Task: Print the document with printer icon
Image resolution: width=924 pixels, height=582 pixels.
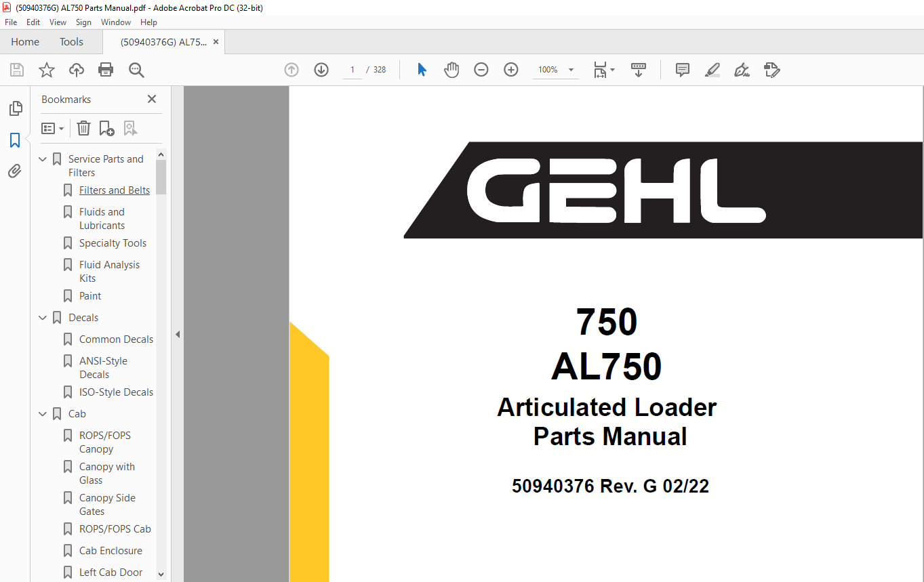Action: (106, 70)
